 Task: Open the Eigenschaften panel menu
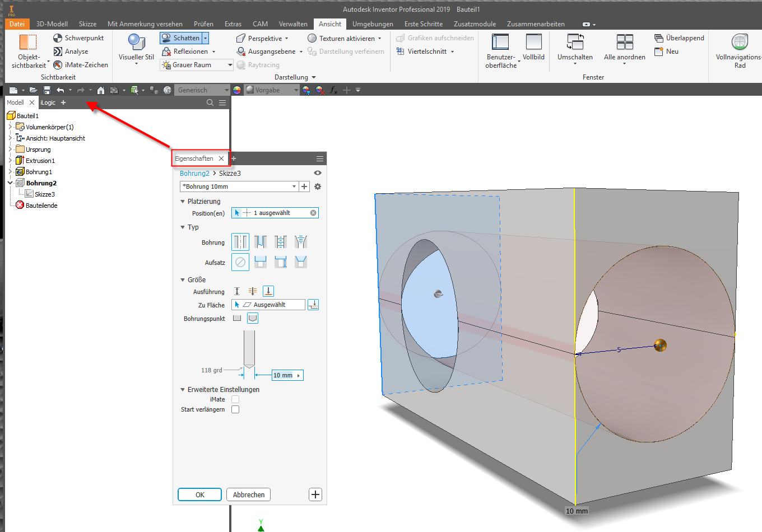(319, 158)
